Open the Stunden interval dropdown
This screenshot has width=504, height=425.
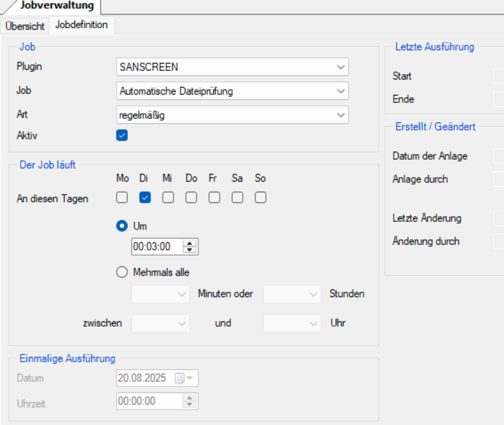[x=292, y=294]
